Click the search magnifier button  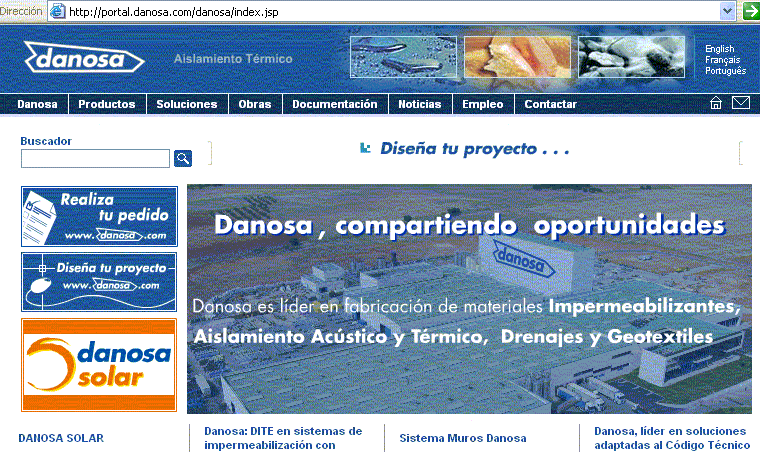183,158
